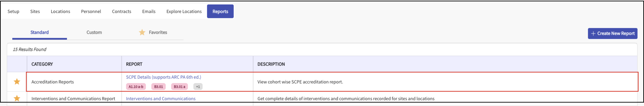Open the SCPE Details report link
The width and height of the screenshot is (644, 106).
163,77
